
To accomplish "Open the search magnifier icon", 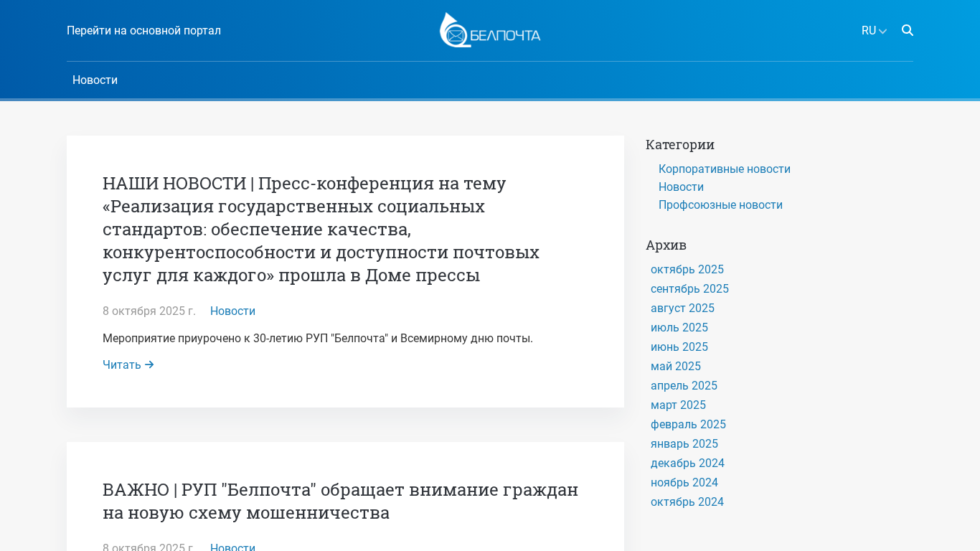I will [908, 30].
